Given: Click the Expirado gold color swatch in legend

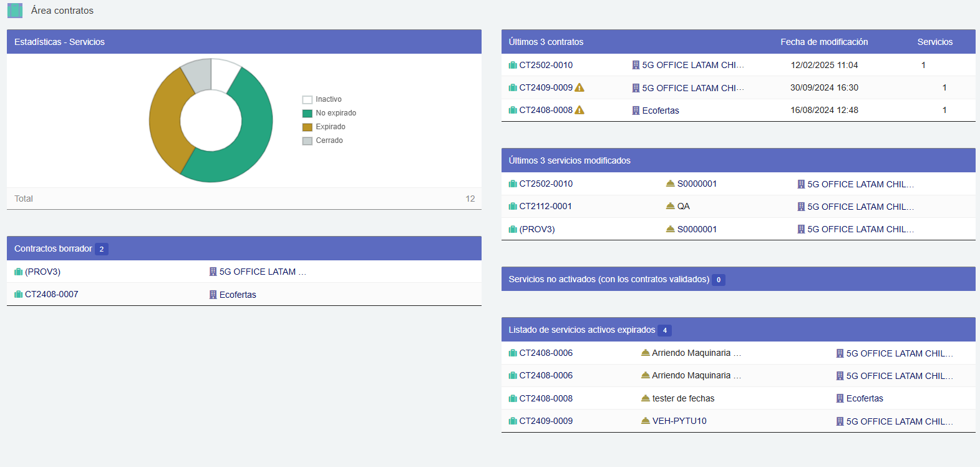Looking at the screenshot, I should coord(307,127).
